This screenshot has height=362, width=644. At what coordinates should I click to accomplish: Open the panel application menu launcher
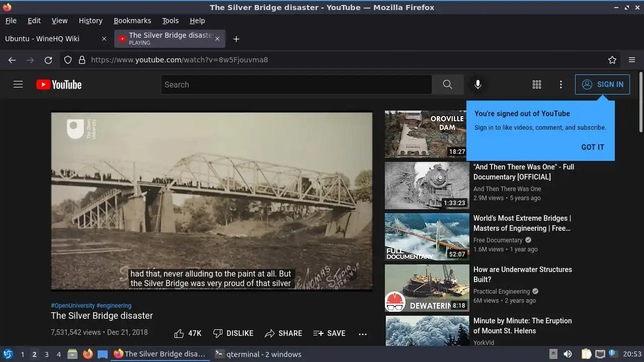pyautogui.click(x=8, y=354)
